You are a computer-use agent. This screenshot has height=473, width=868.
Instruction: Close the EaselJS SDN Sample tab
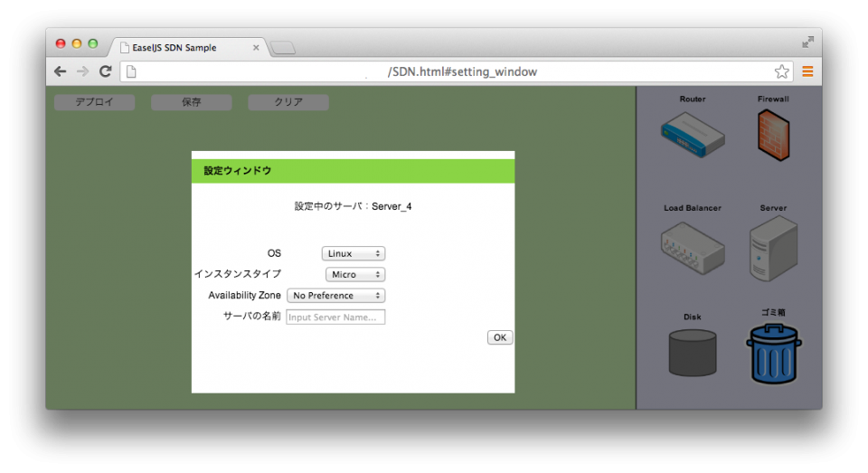pos(256,48)
